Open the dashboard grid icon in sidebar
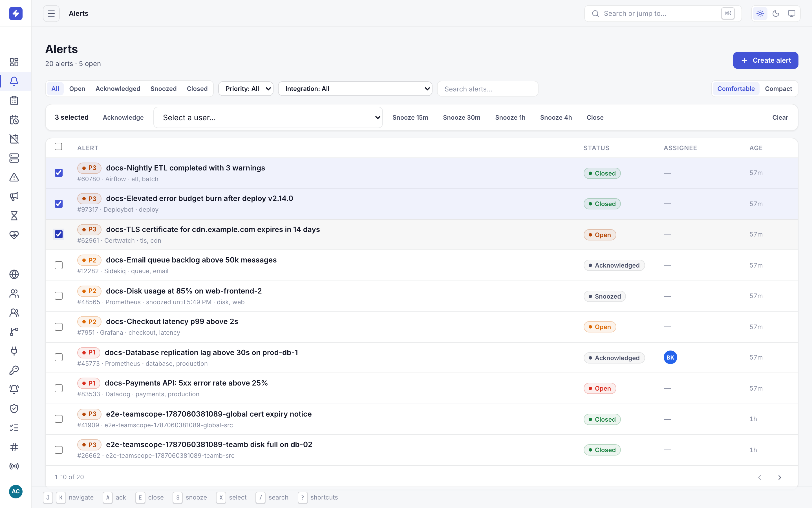Viewport: 812px width, 508px height. (x=14, y=62)
